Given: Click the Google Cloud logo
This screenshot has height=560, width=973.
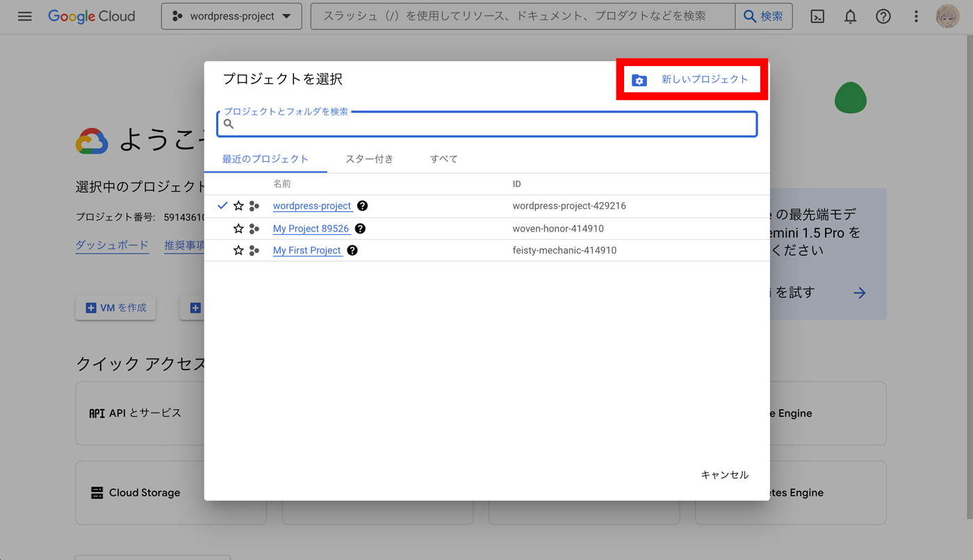Looking at the screenshot, I should (x=91, y=16).
